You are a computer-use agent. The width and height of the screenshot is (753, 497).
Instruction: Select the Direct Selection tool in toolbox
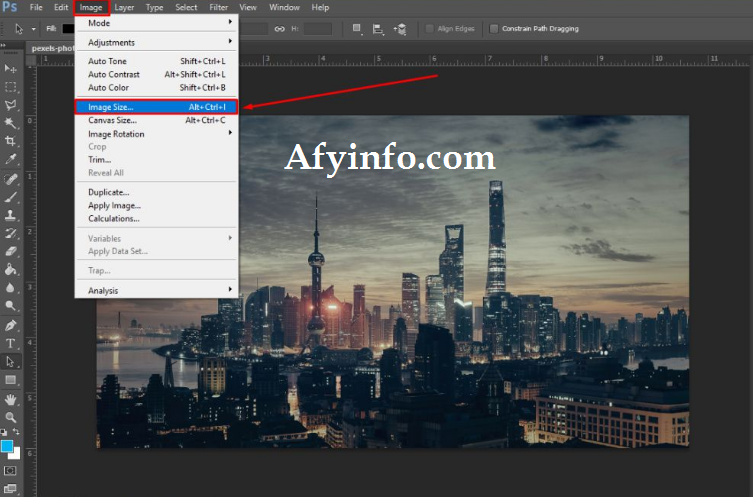pyautogui.click(x=11, y=362)
